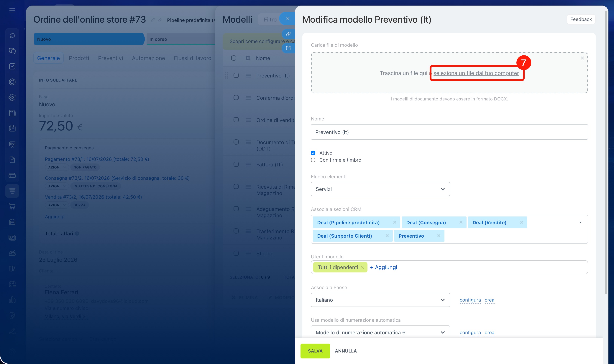
Task: Click 'seleziona un file dal tuo computer' link
Action: [476, 73]
